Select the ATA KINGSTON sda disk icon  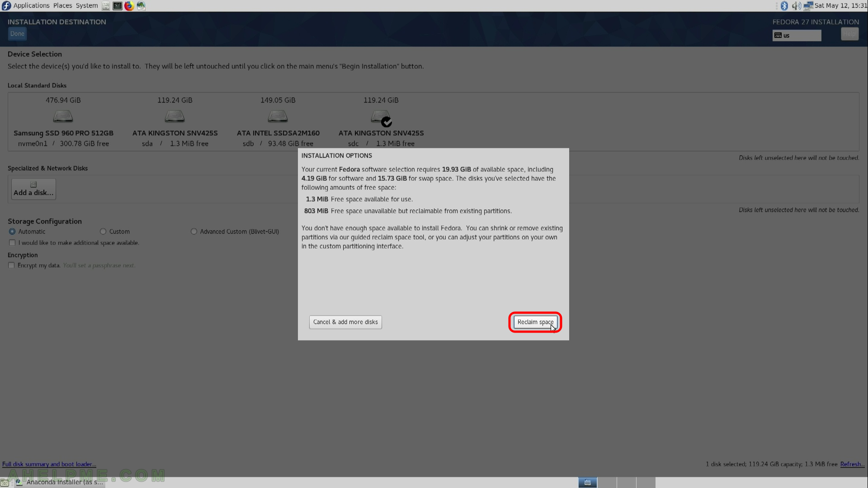click(x=175, y=117)
